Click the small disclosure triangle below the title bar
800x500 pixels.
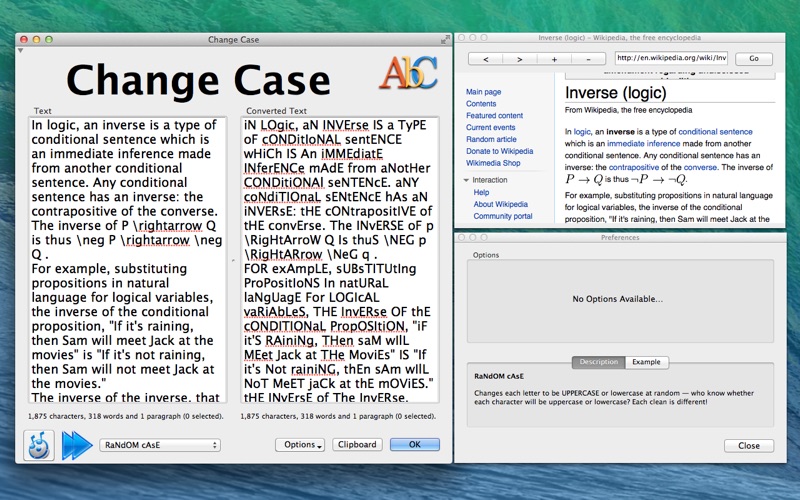20,51
